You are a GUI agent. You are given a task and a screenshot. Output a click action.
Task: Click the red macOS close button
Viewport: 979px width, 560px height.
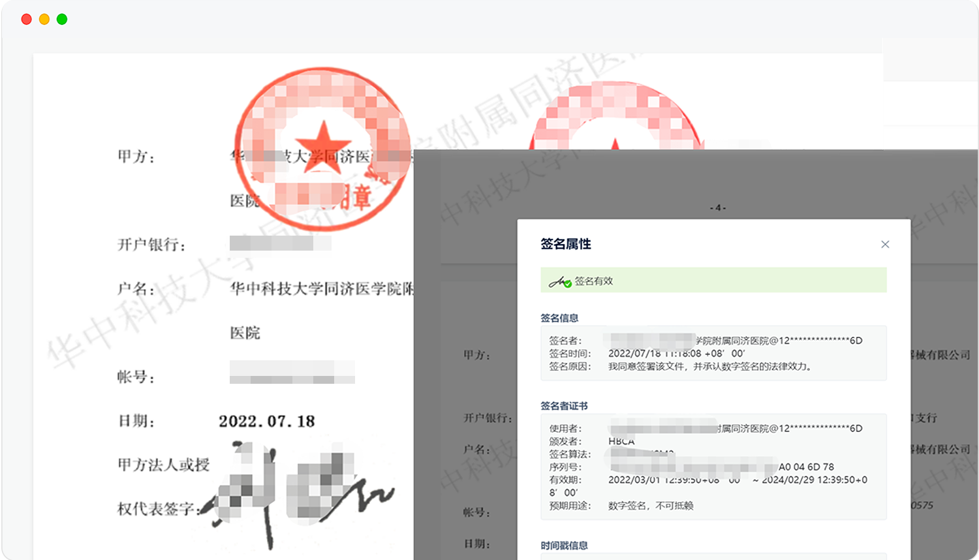click(26, 19)
